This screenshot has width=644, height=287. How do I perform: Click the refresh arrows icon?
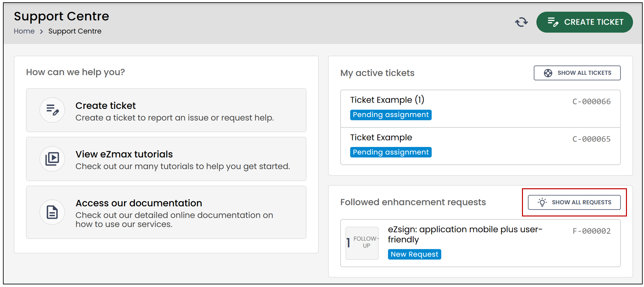point(521,22)
